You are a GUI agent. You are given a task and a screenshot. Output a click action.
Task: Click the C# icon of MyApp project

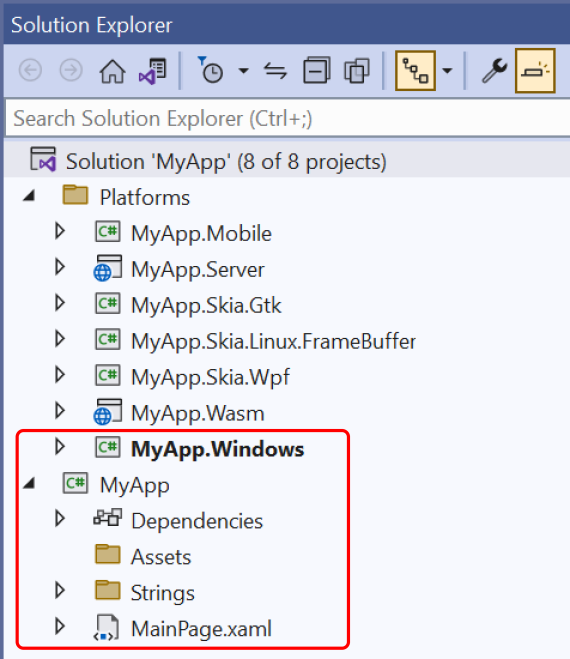coord(75,483)
